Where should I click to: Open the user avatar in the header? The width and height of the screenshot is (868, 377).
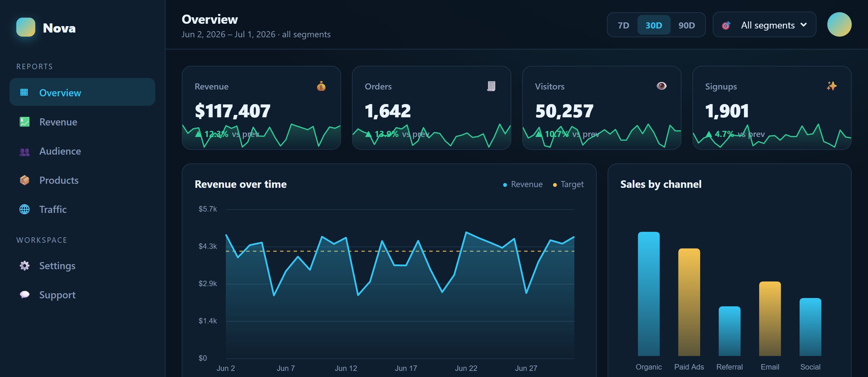[x=839, y=24]
